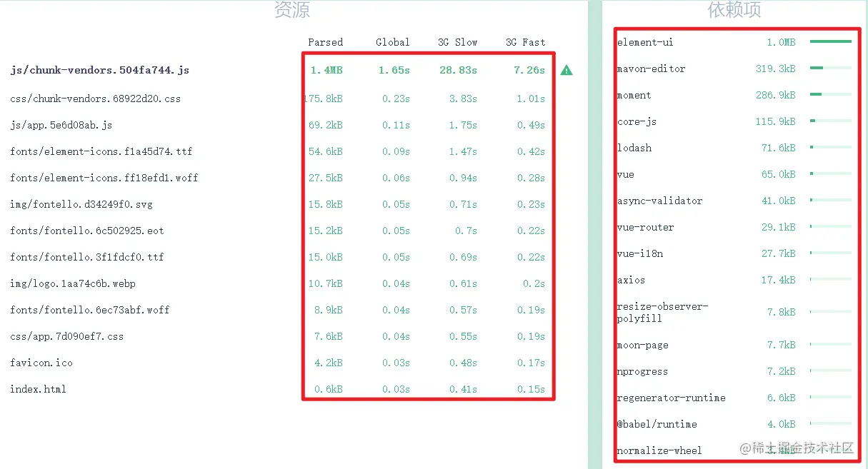The height and width of the screenshot is (469, 868).
Task: Select js/app.5e6d08ab.js resource
Action: pyautogui.click(x=61, y=125)
